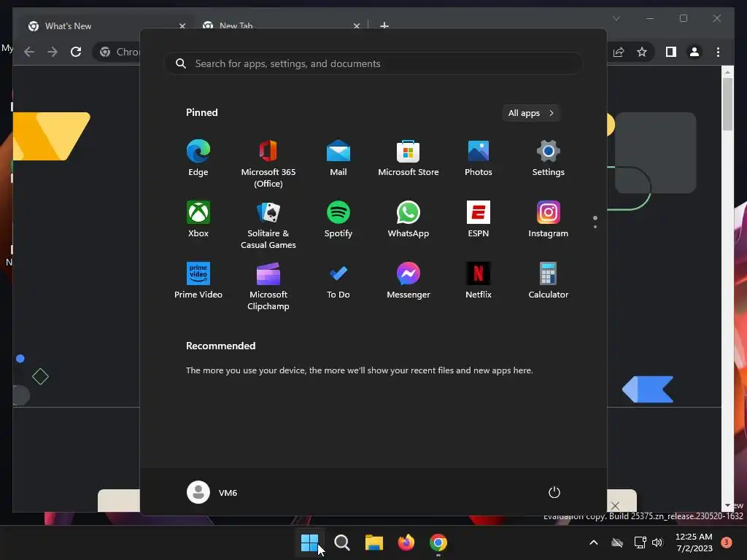Screen dimensions: 747x560
Task: Open the clock and date flyout
Action: 694,542
